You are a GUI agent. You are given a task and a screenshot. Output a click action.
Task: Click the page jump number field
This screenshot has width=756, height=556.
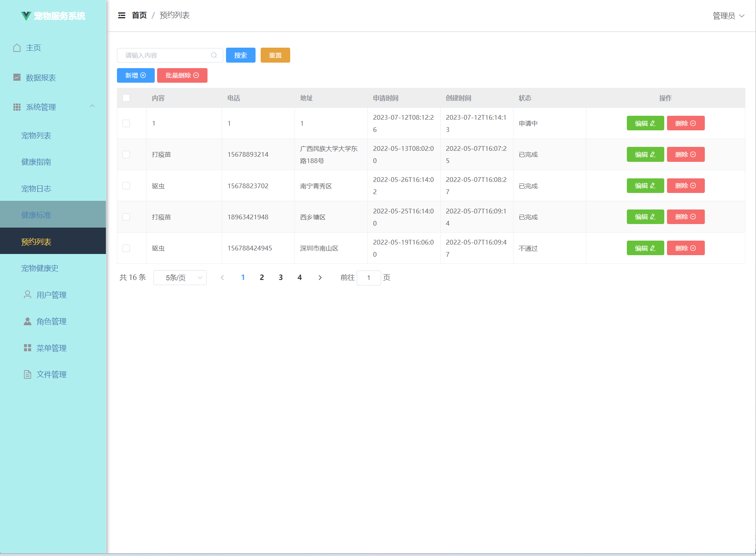point(369,278)
